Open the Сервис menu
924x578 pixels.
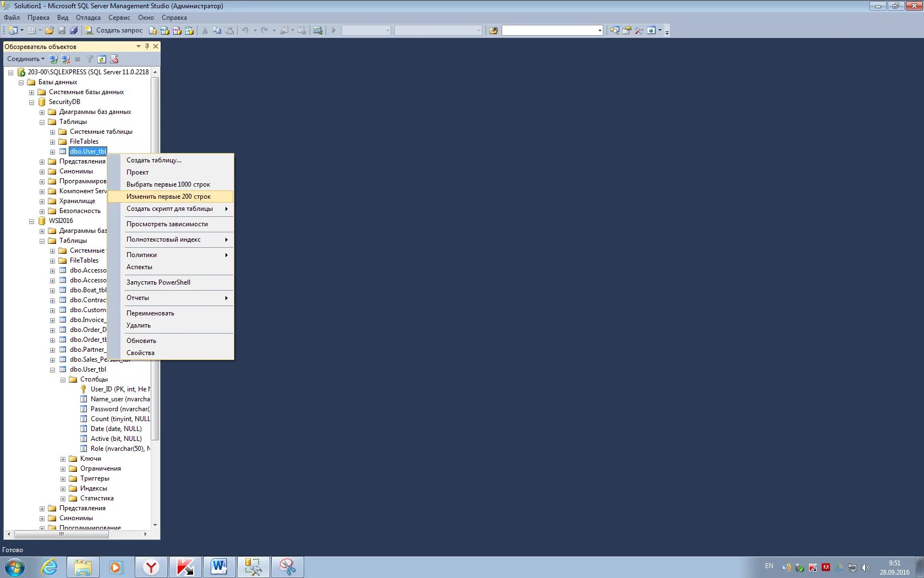pos(119,18)
